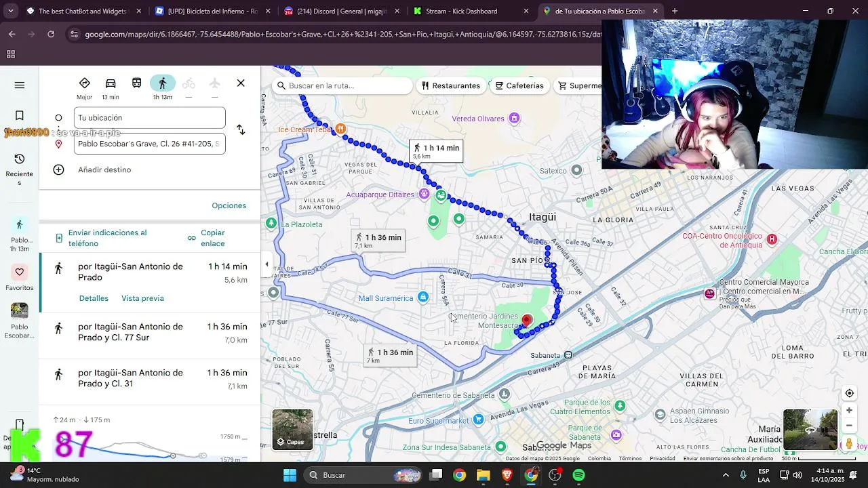
Task: Open weather widget 14°C
Action: [44, 475]
